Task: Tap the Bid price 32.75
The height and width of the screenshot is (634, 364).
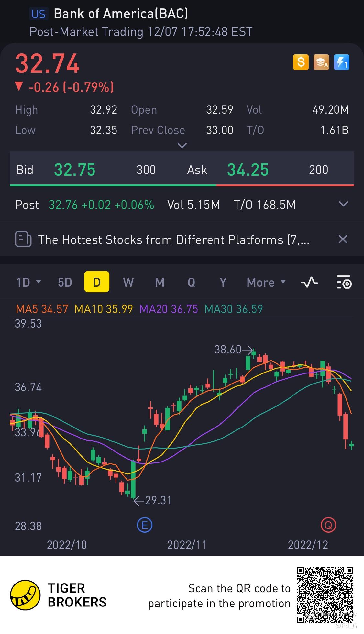Action: point(75,170)
